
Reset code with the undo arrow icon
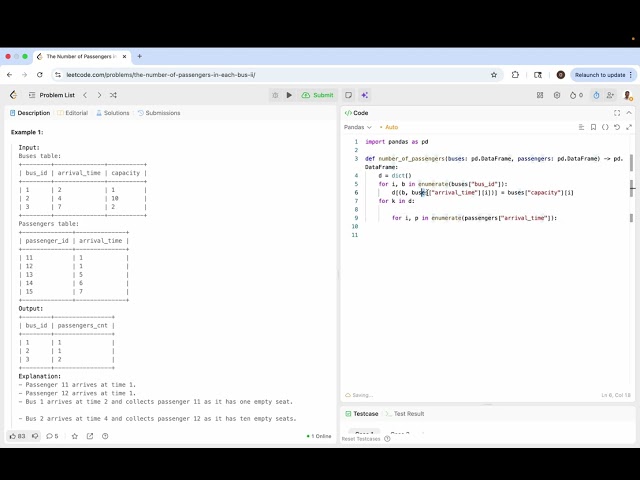(x=617, y=127)
